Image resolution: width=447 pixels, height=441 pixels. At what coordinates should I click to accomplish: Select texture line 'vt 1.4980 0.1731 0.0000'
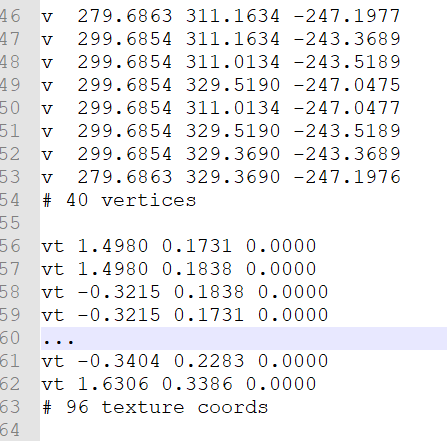tap(179, 246)
